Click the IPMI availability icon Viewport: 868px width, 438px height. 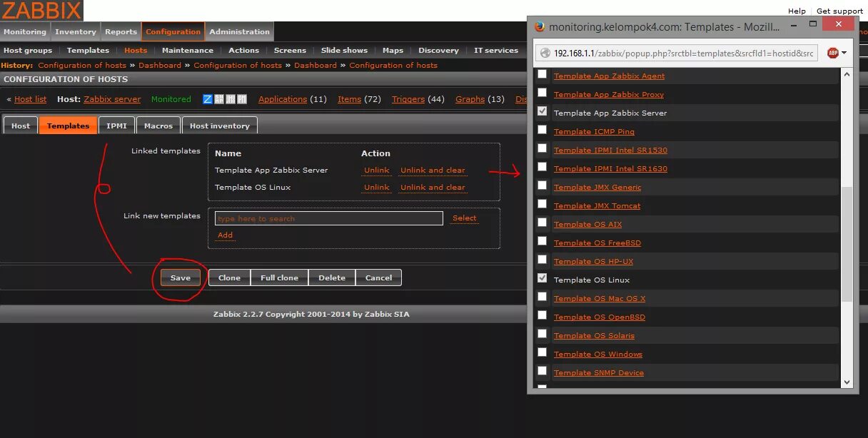coord(242,99)
